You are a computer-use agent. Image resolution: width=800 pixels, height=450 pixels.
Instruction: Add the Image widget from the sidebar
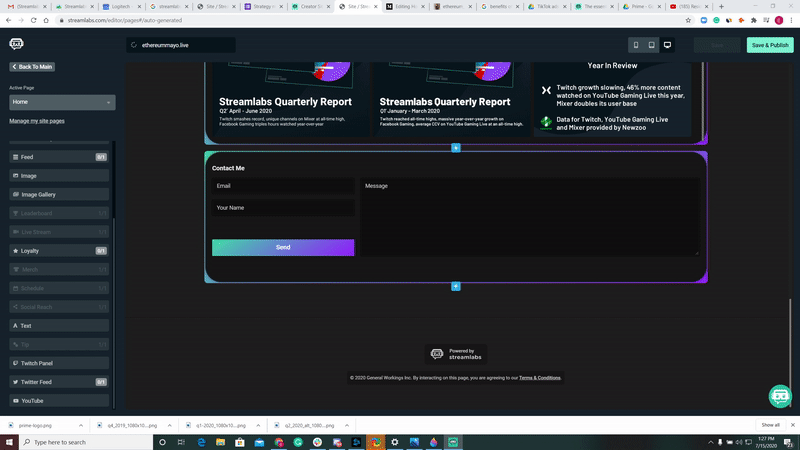tap(59, 176)
